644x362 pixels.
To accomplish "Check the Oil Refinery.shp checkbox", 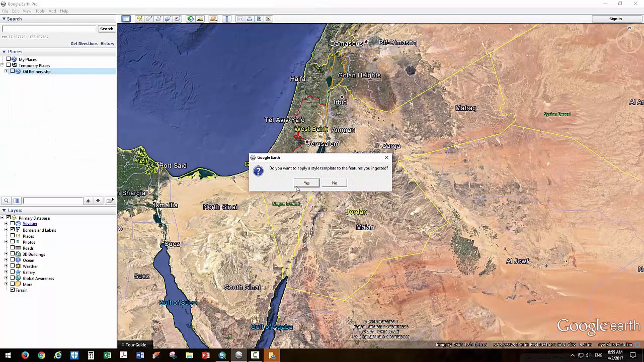I will (13, 71).
